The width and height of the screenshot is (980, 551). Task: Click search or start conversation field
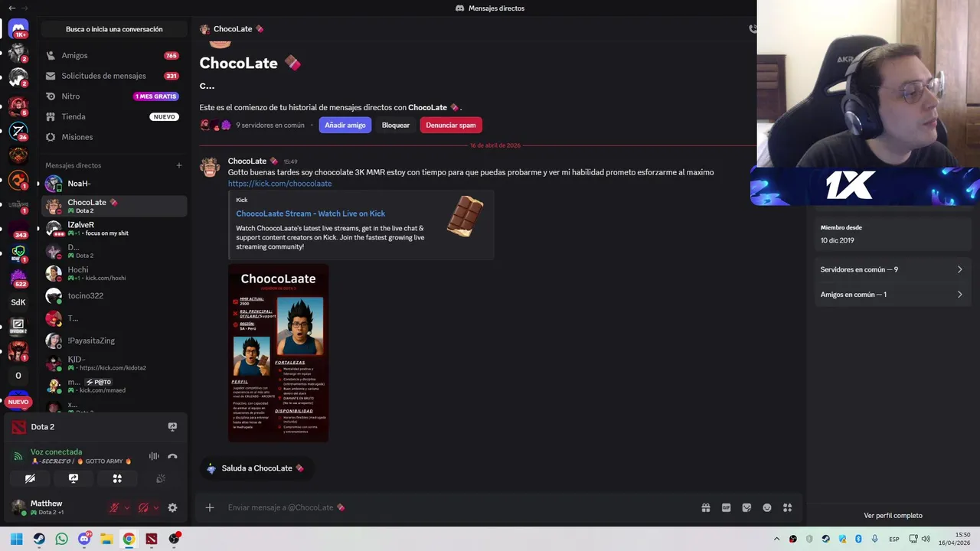(114, 29)
